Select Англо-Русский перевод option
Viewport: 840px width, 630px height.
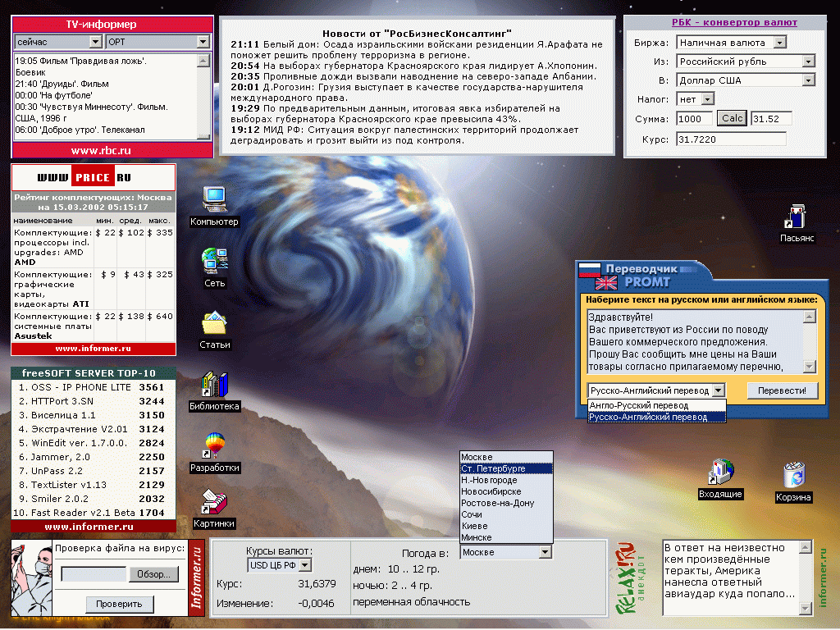[x=657, y=405]
